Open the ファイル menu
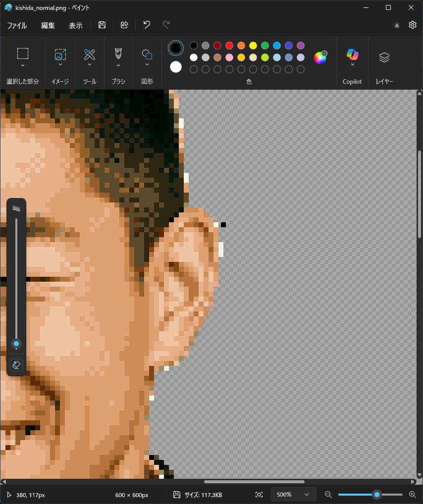The width and height of the screenshot is (423, 504). (17, 25)
